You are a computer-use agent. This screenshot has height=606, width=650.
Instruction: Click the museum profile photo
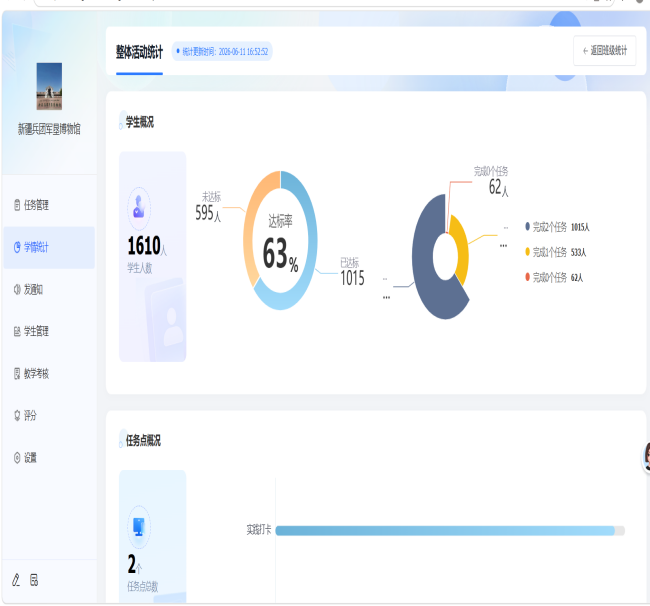pos(49,86)
